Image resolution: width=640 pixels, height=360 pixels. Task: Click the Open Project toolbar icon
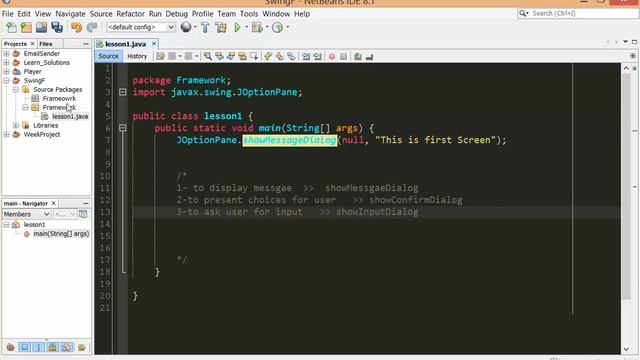[41, 27]
